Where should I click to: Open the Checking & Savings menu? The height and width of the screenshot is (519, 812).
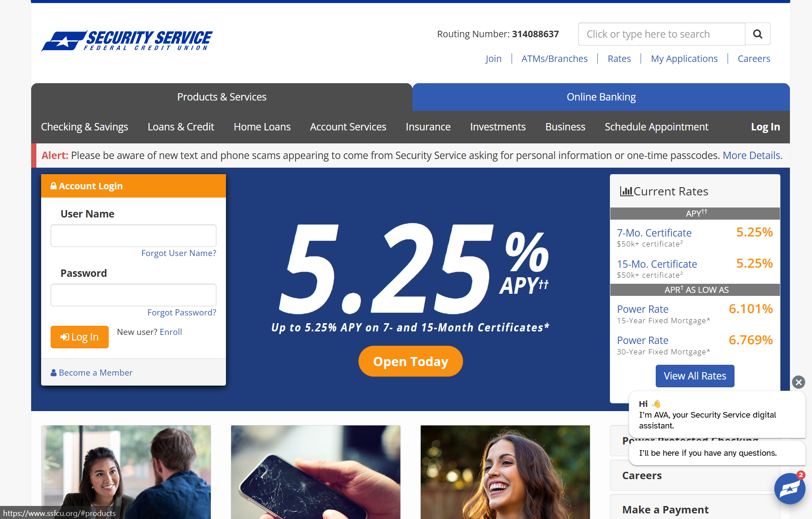[x=84, y=127]
